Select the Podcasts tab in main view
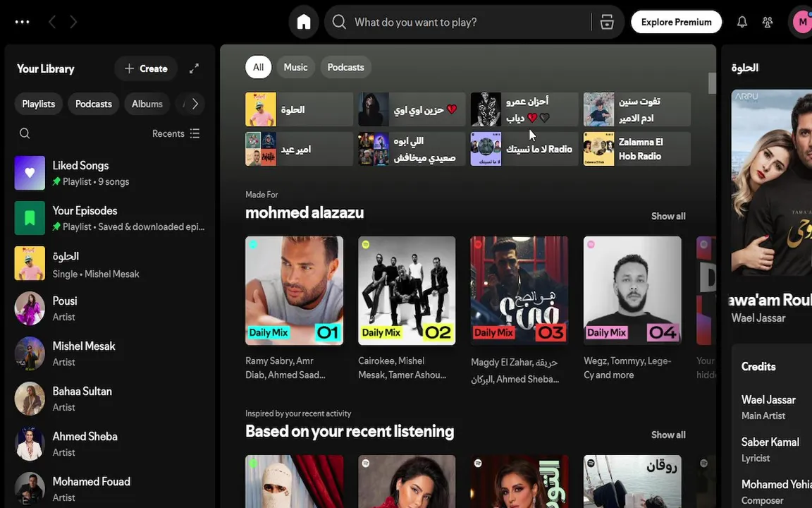This screenshot has height=508, width=812. tap(345, 68)
